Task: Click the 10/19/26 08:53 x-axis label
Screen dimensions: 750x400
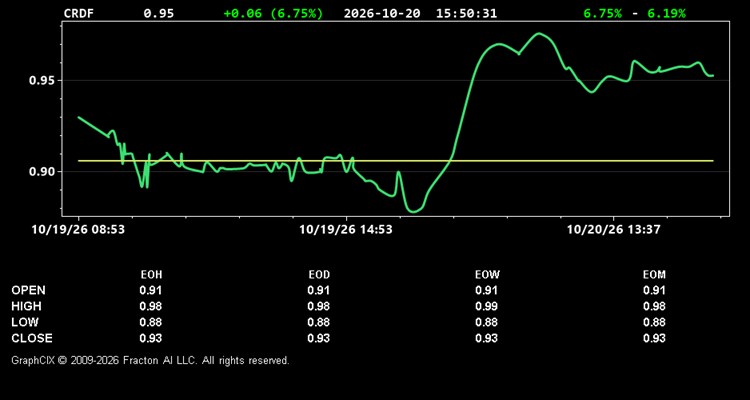Action: (78, 230)
